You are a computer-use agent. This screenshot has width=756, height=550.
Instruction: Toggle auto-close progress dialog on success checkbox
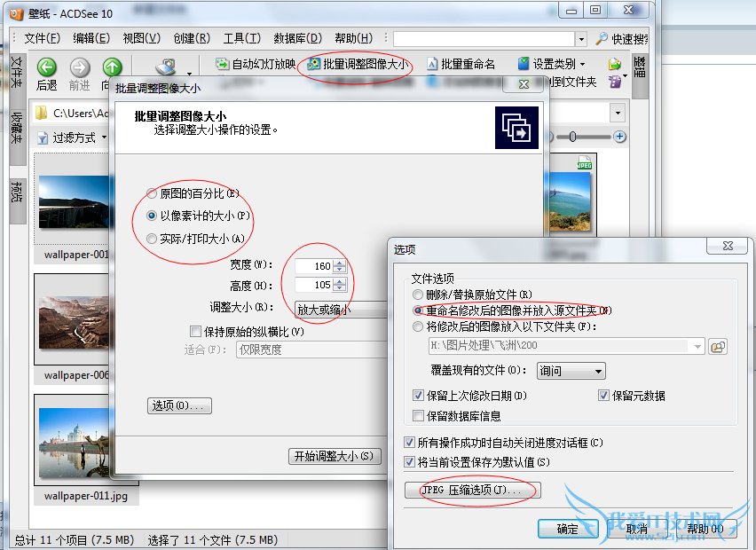[409, 442]
